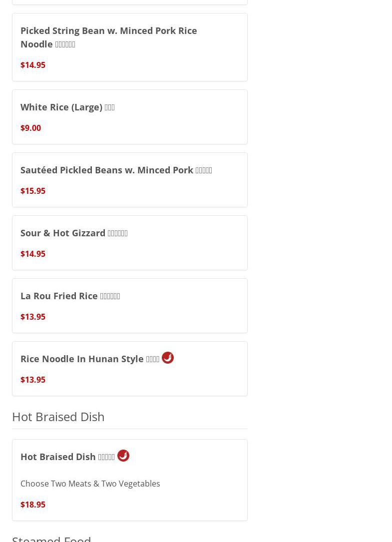Open Sautéed Pickled Beans w. Minced Pork
Viewport: 392px width, 542px height.
(x=116, y=170)
